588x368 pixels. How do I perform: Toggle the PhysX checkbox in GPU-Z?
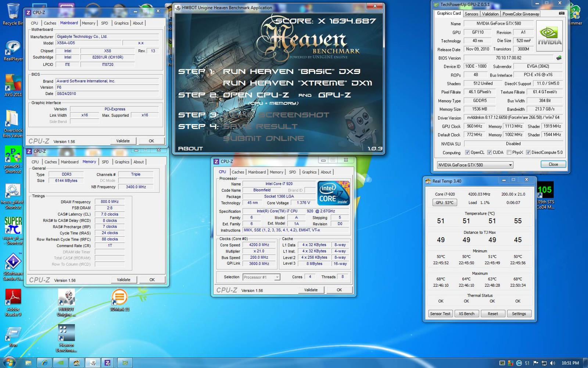click(x=509, y=152)
